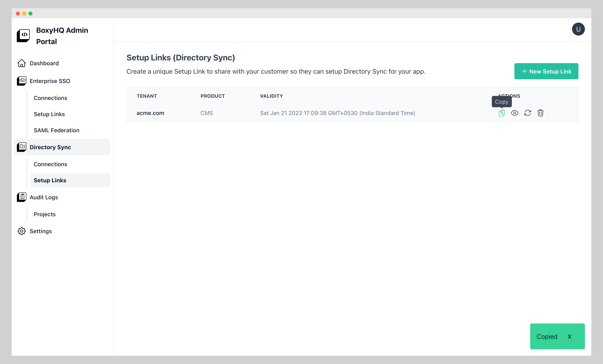The image size is (603, 364).
Task: View the setup link details
Action: click(515, 113)
